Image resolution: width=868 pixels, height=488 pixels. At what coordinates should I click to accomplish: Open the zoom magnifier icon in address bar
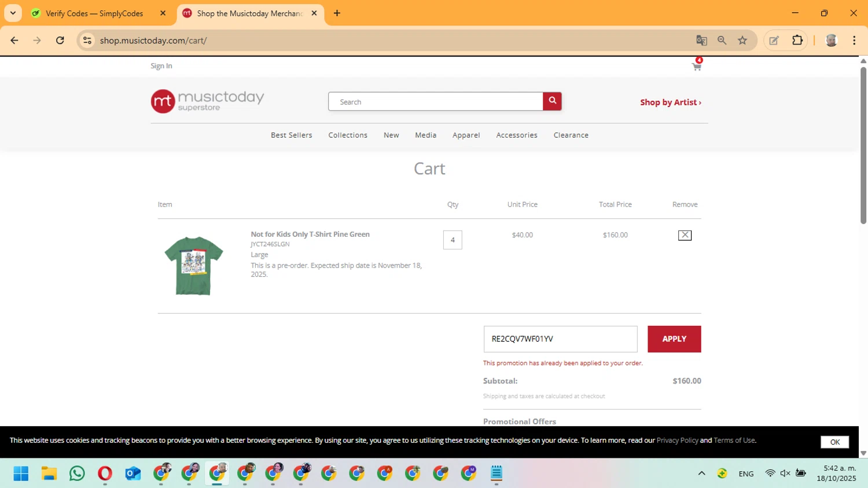pyautogui.click(x=722, y=41)
